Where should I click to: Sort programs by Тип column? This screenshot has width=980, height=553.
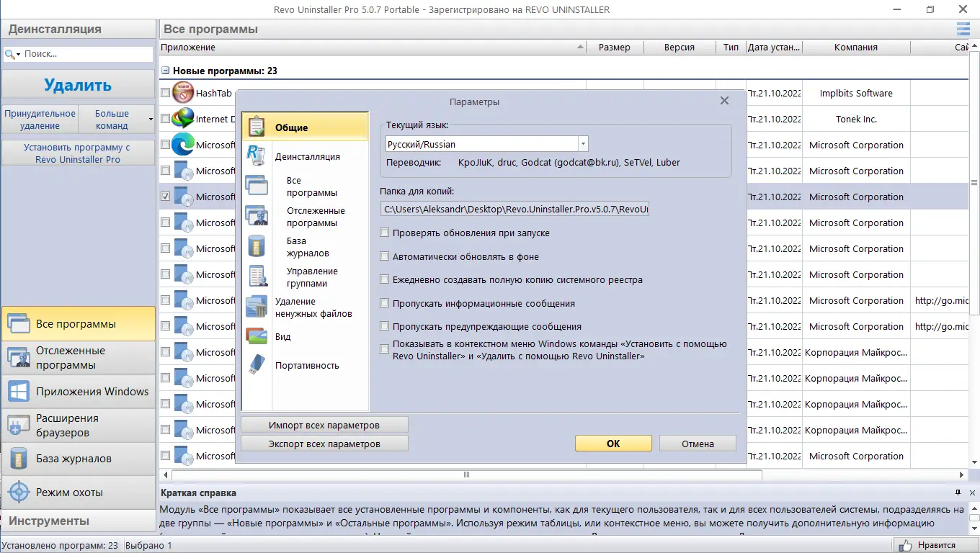coord(731,48)
